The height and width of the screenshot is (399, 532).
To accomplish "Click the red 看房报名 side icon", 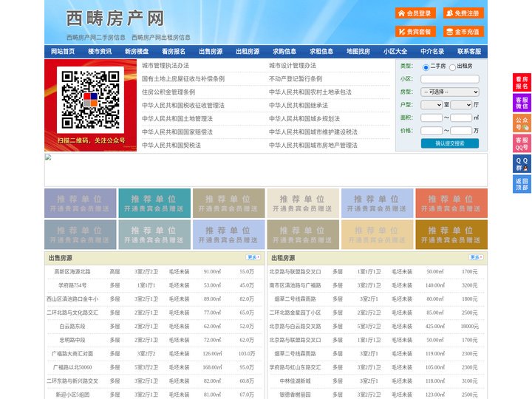I will pyautogui.click(x=522, y=83).
